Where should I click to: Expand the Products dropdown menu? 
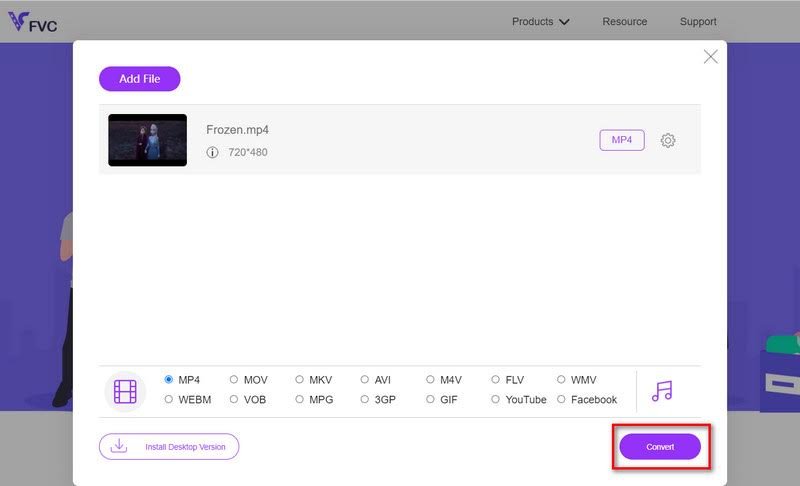pyautogui.click(x=540, y=21)
